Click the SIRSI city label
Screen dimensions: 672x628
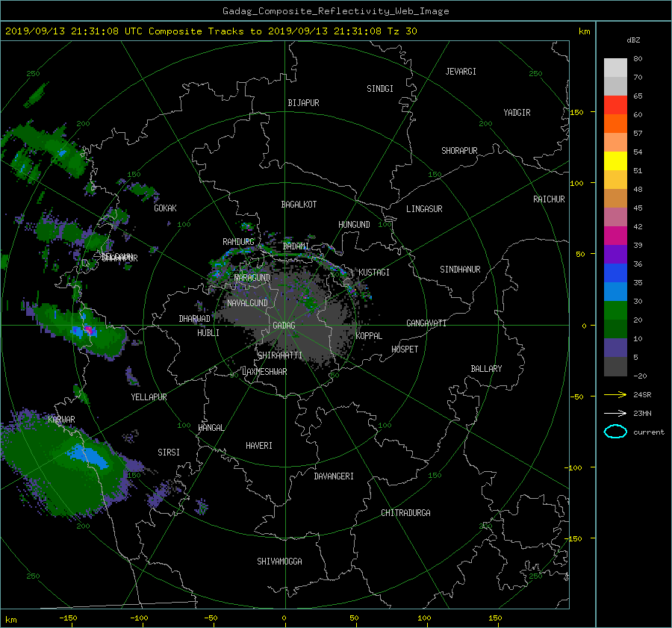coord(169,453)
